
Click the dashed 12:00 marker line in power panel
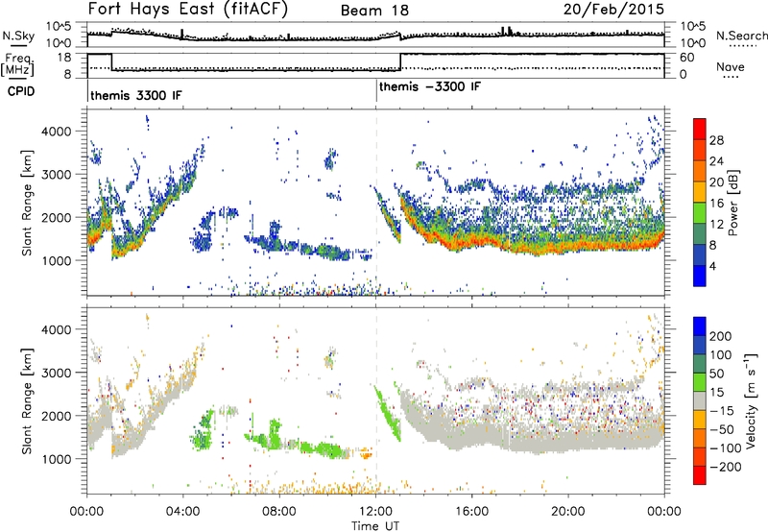(376, 203)
